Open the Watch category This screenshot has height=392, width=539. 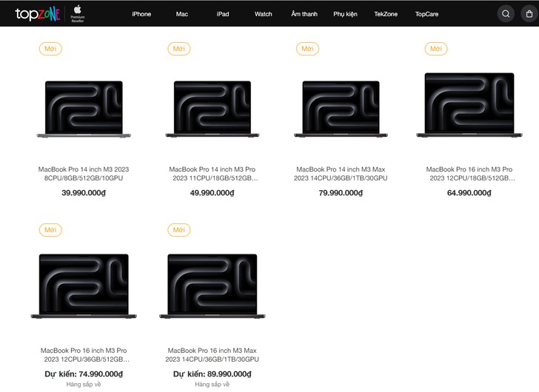(263, 14)
